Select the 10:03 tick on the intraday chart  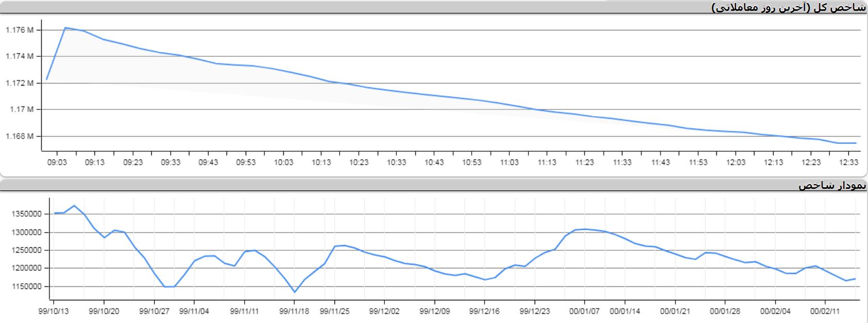tap(283, 162)
